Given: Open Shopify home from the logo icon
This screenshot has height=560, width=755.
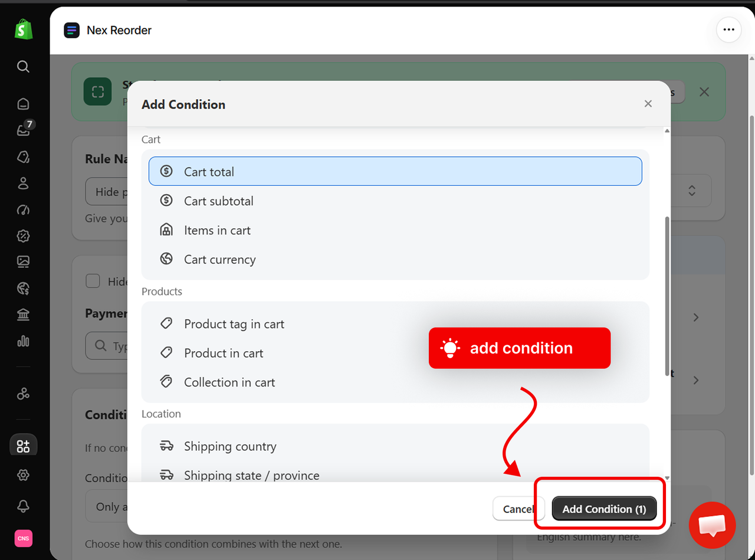Looking at the screenshot, I should [x=24, y=30].
